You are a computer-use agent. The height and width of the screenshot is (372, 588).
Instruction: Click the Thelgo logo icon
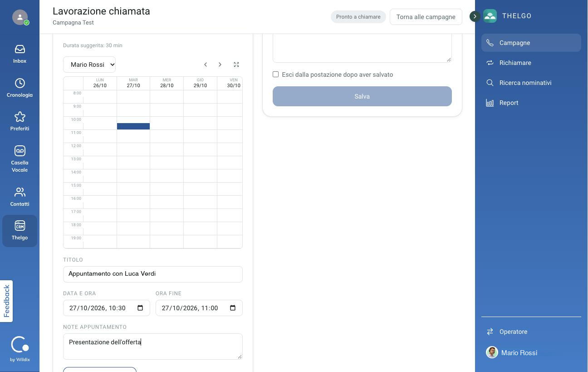tap(490, 16)
